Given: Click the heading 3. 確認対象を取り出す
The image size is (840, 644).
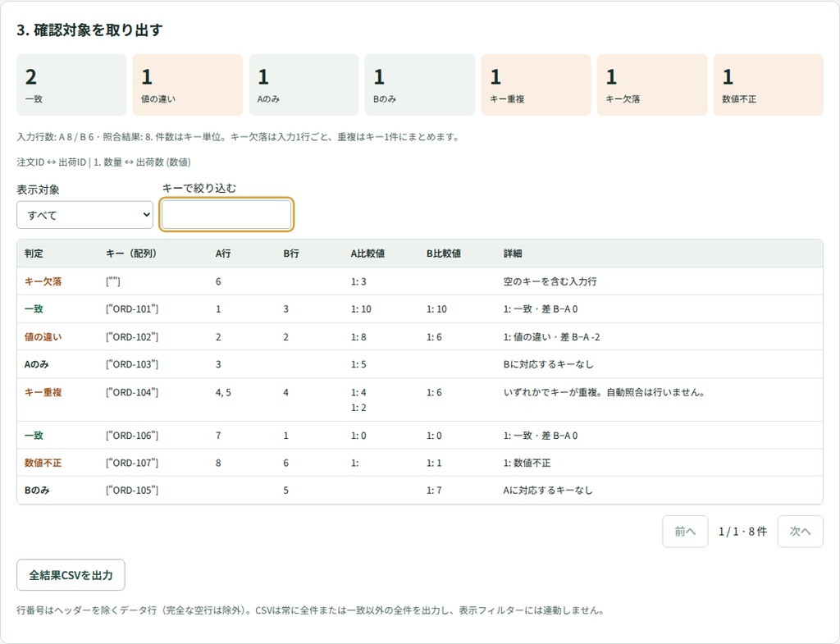Looking at the screenshot, I should (89, 30).
